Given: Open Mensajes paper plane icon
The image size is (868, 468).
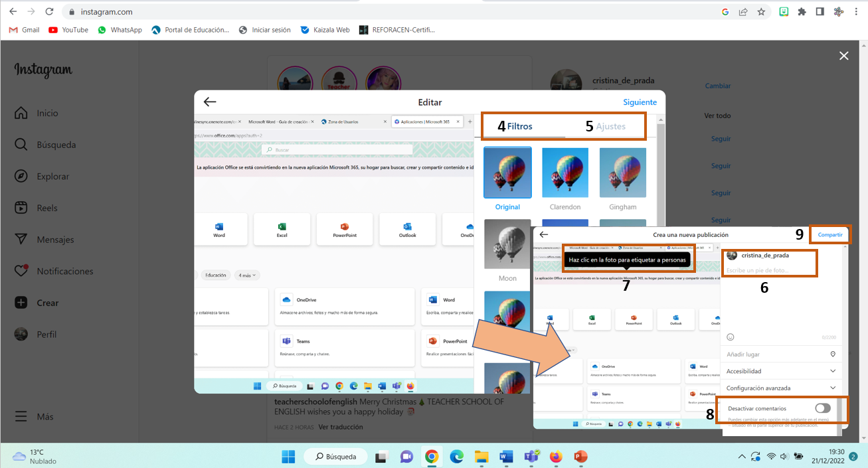Looking at the screenshot, I should click(21, 240).
